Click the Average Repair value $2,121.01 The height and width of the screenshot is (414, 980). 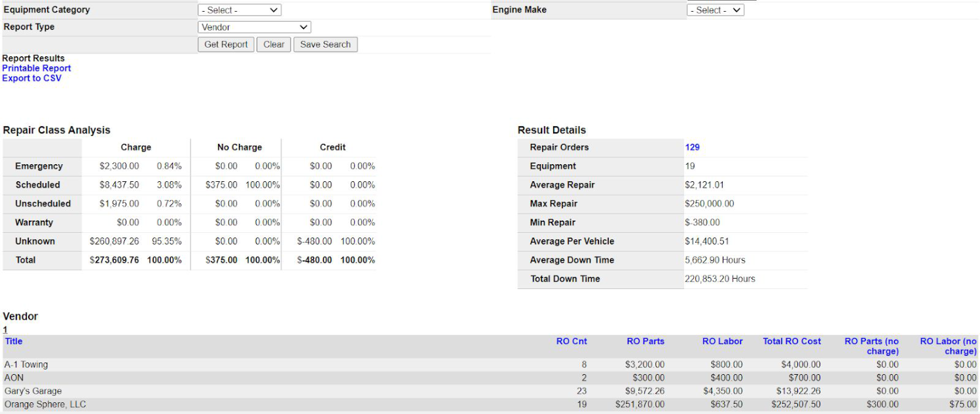coord(704,185)
